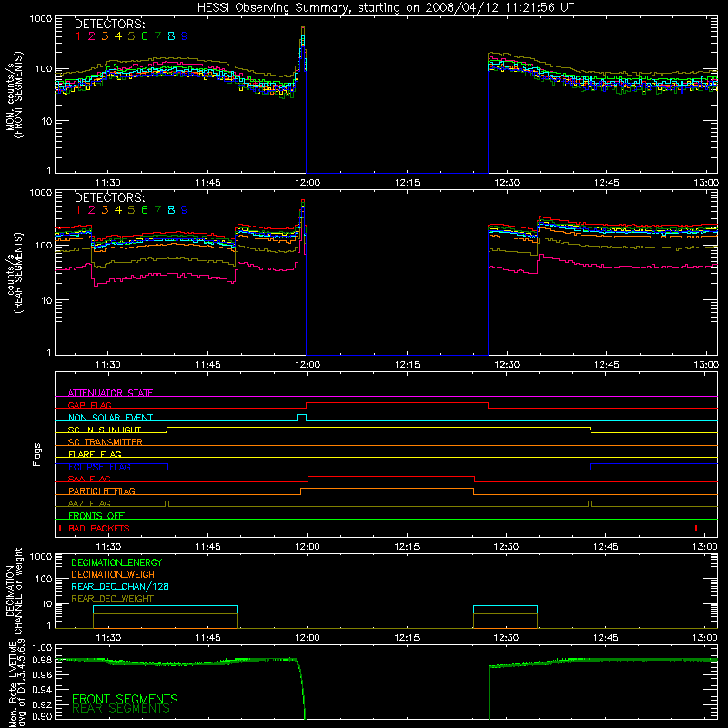Viewport: 728px width, 728px height.
Task: Click the 0.94 livetime axis tick label
Action: (42, 689)
